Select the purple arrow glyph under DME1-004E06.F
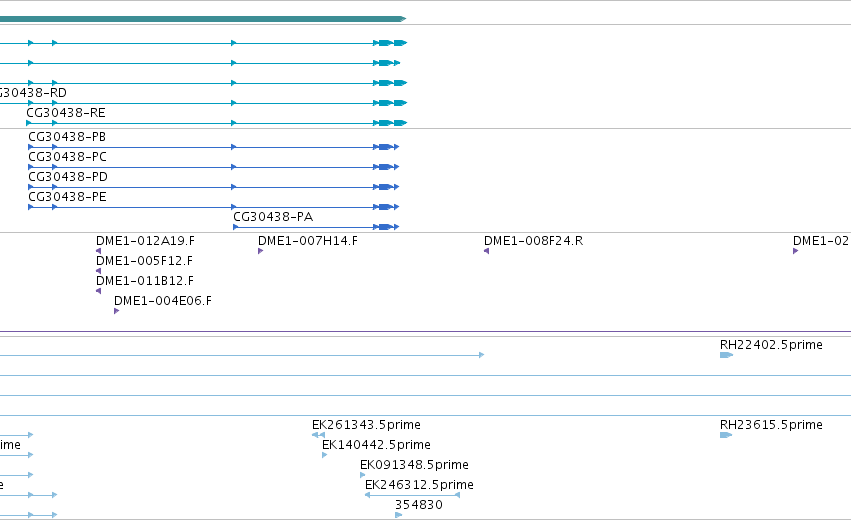This screenshot has width=851, height=520. point(117,311)
